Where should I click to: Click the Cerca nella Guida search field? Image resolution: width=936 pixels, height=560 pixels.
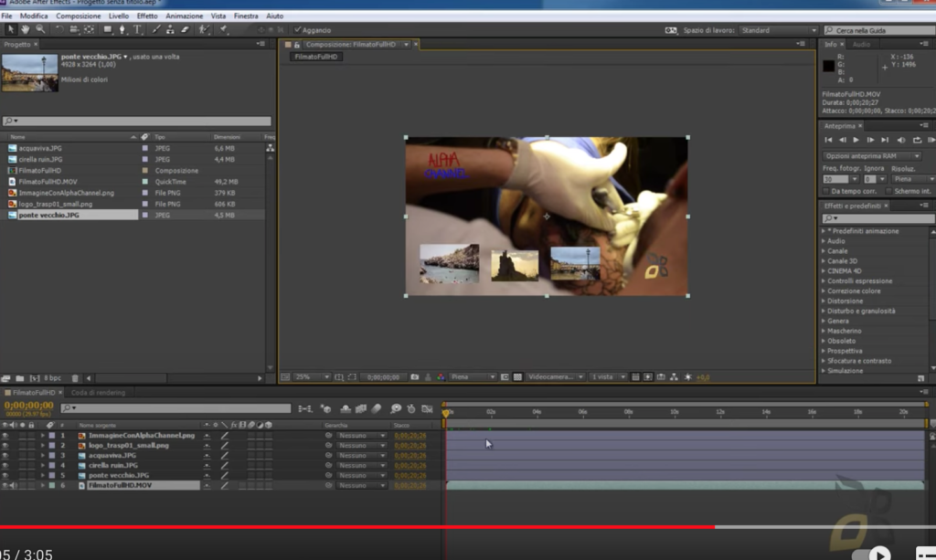(880, 30)
